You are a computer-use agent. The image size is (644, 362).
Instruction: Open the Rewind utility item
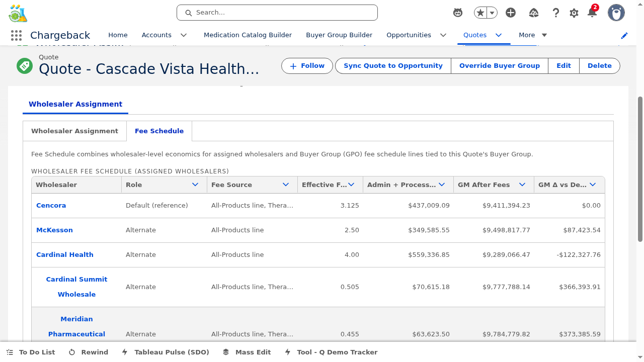[89, 352]
